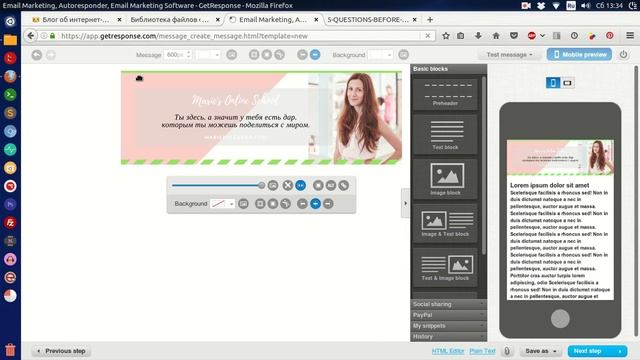The width and height of the screenshot is (640, 360).
Task: Switch mobile preview to portrait orientation
Action: 553,83
